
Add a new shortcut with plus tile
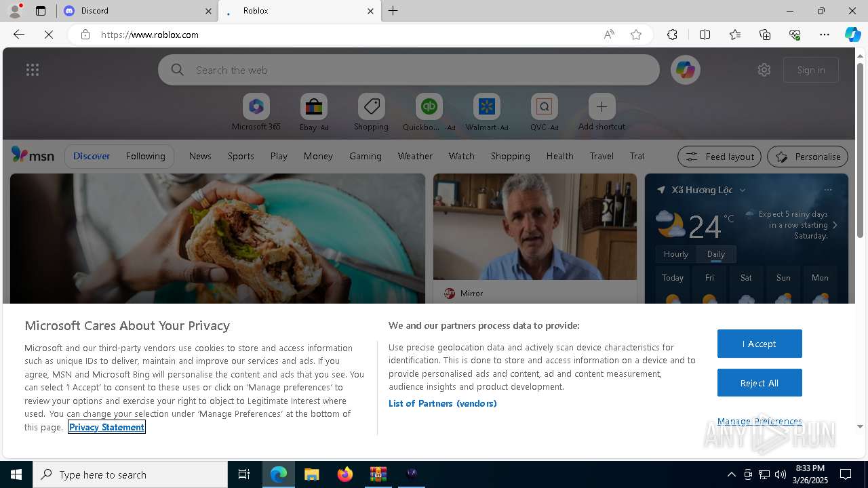(601, 113)
